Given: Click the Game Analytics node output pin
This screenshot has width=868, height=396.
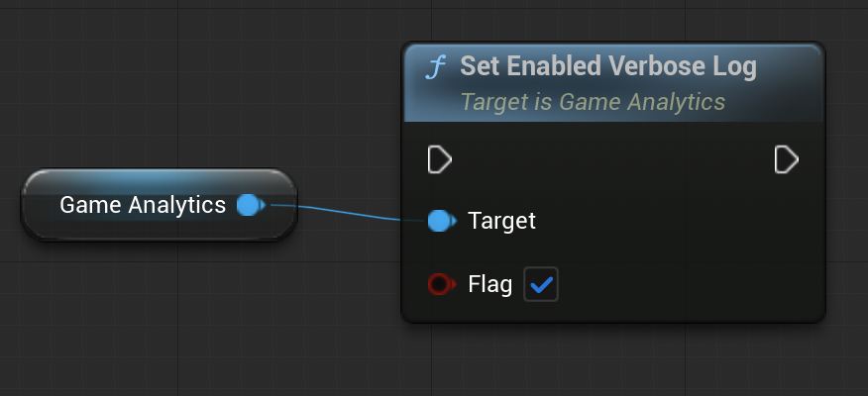Looking at the screenshot, I should coord(250,205).
